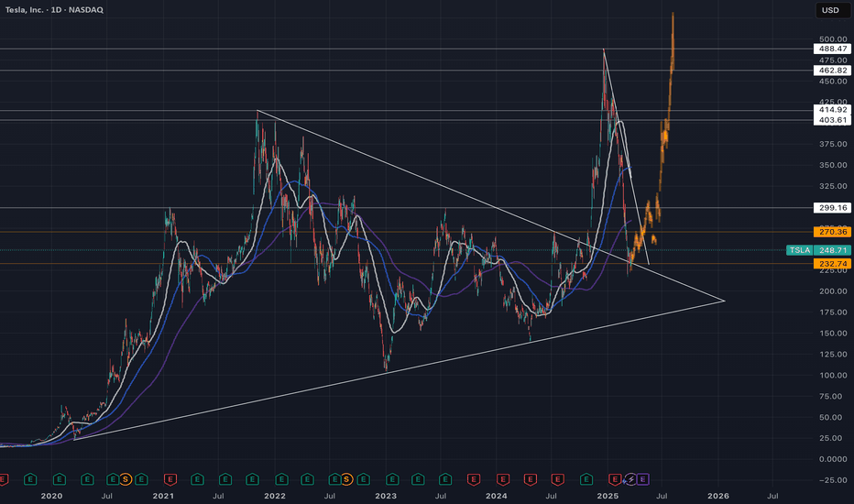Open the January 2023 green earnings marker
This screenshot has height=504, width=854.
point(392,479)
